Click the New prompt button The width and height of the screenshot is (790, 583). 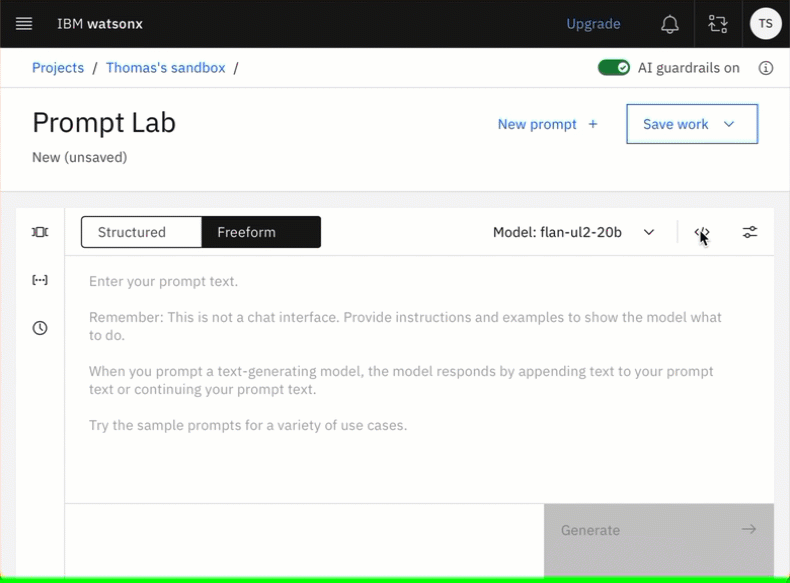[548, 124]
